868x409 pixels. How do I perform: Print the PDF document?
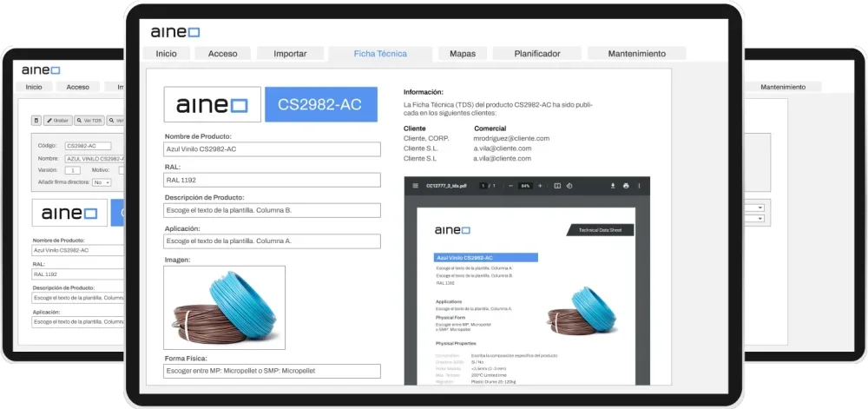[x=626, y=186]
